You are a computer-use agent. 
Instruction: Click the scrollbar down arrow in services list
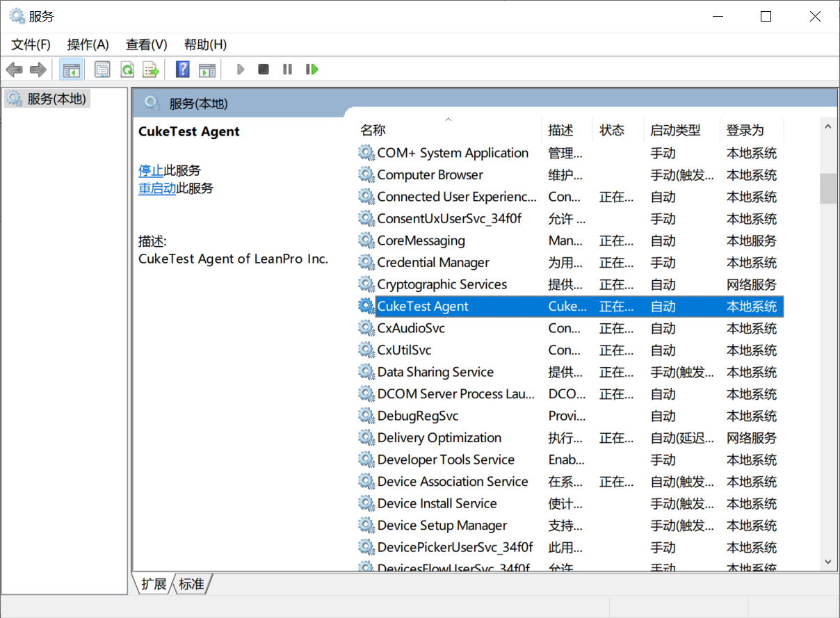pyautogui.click(x=827, y=561)
